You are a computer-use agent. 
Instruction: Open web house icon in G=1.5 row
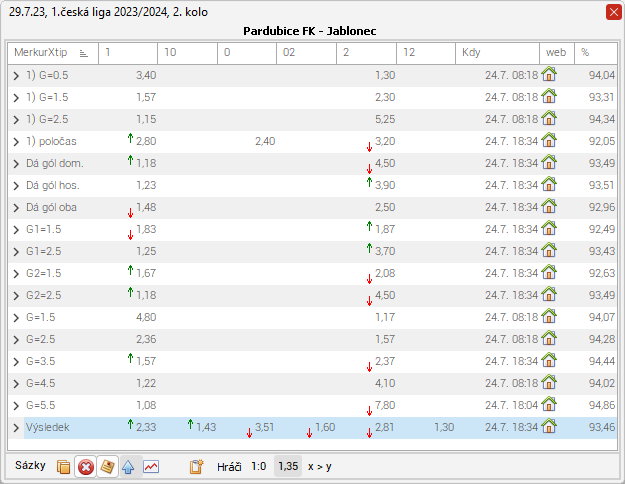pyautogui.click(x=549, y=315)
